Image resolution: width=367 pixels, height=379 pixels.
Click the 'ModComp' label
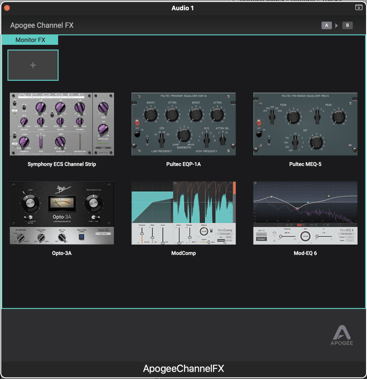(x=183, y=253)
